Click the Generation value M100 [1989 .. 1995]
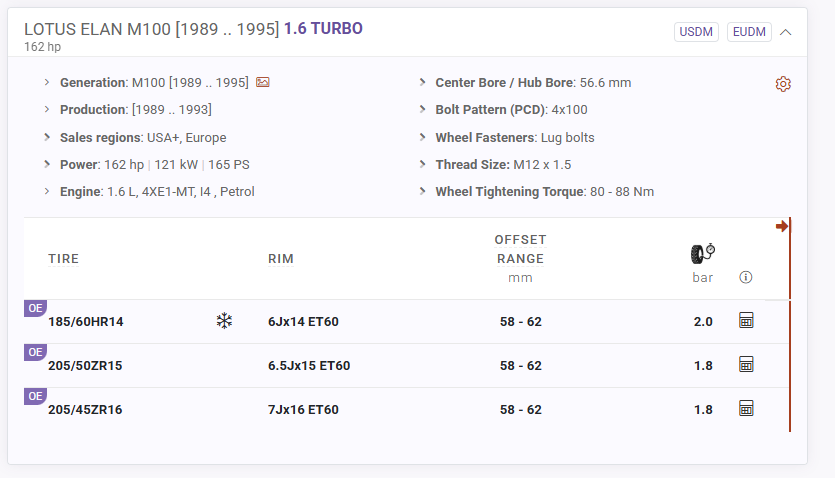This screenshot has width=835, height=478. (190, 83)
